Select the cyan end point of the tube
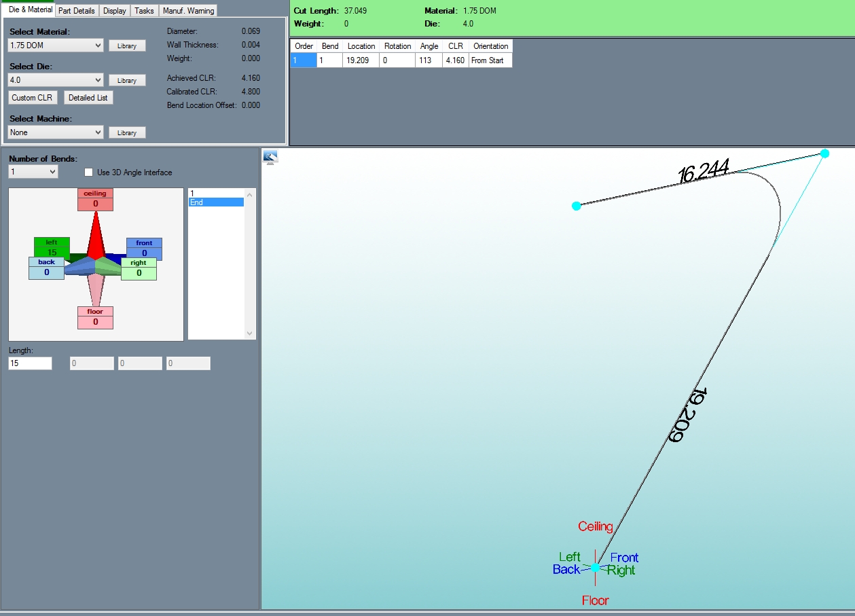 (577, 206)
